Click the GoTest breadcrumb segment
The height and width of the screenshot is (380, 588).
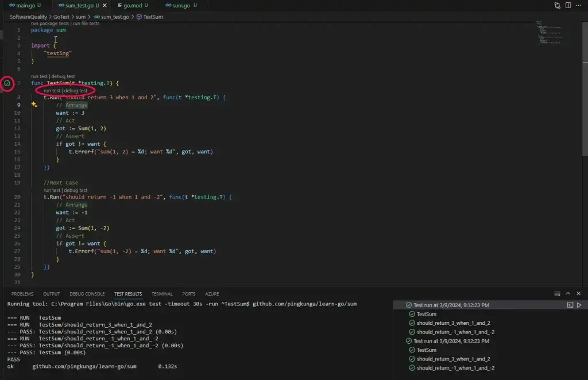pos(61,17)
